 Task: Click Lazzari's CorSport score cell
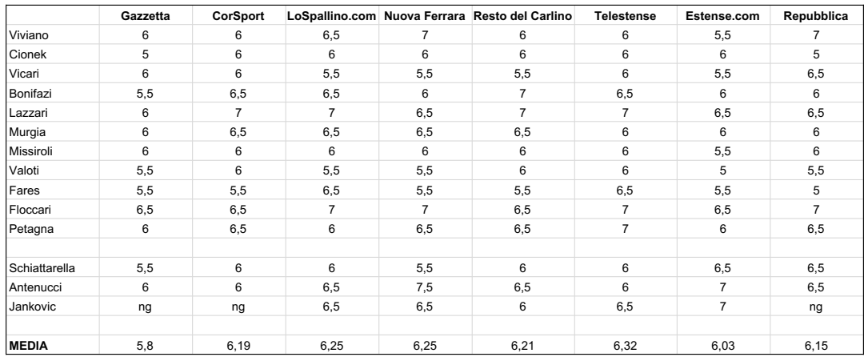click(238, 113)
